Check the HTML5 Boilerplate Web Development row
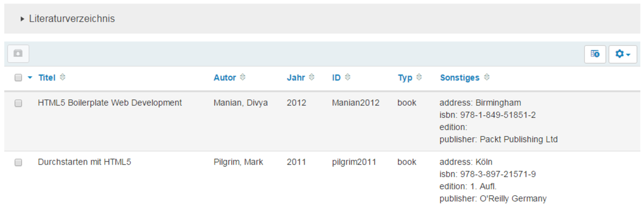 pyautogui.click(x=18, y=103)
